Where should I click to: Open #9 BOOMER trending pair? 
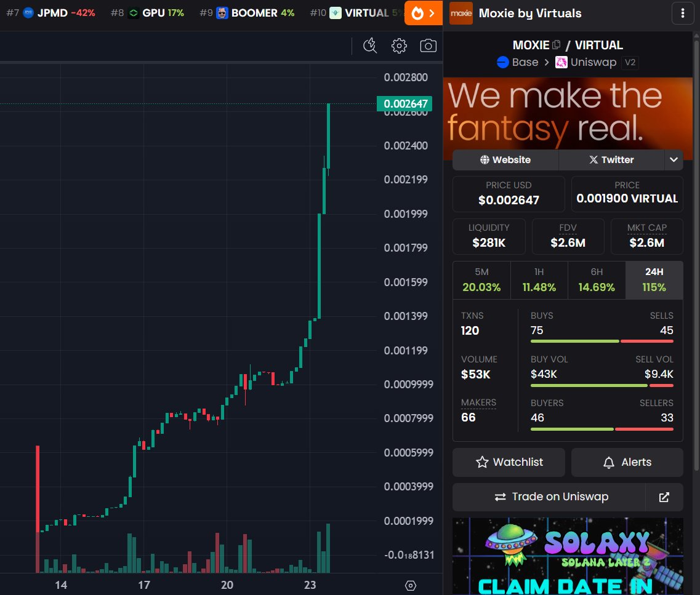coord(247,13)
